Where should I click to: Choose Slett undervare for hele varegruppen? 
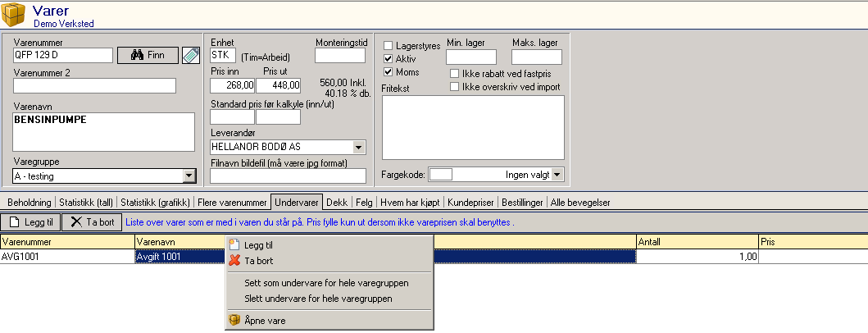point(329,298)
